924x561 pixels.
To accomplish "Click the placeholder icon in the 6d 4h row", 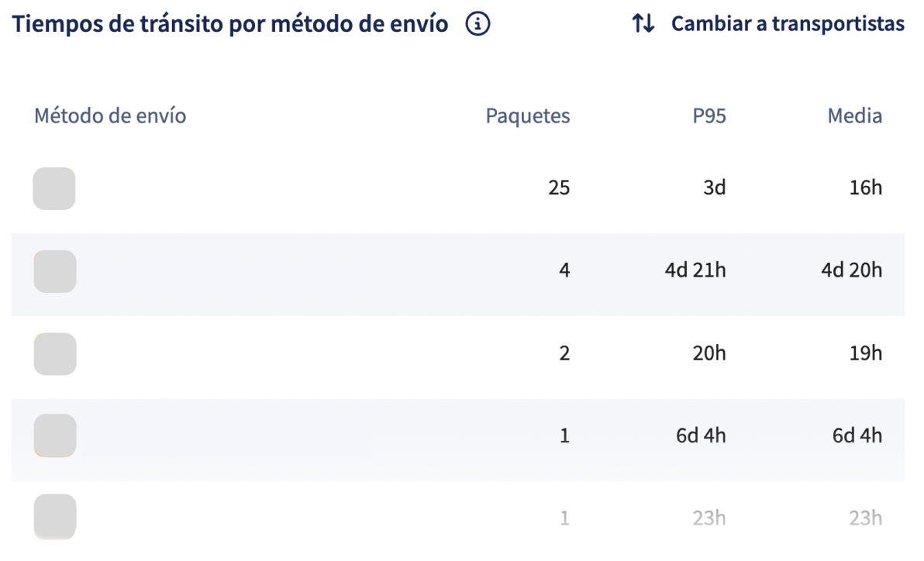I will [55, 435].
